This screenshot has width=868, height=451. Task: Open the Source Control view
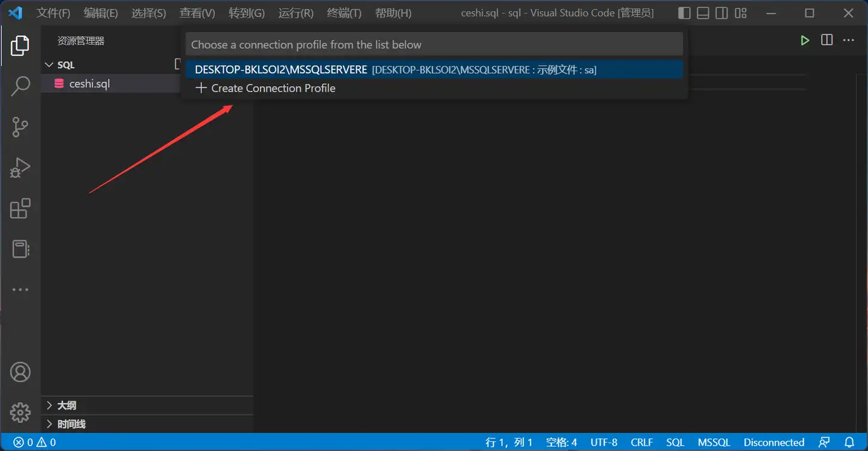click(x=20, y=127)
